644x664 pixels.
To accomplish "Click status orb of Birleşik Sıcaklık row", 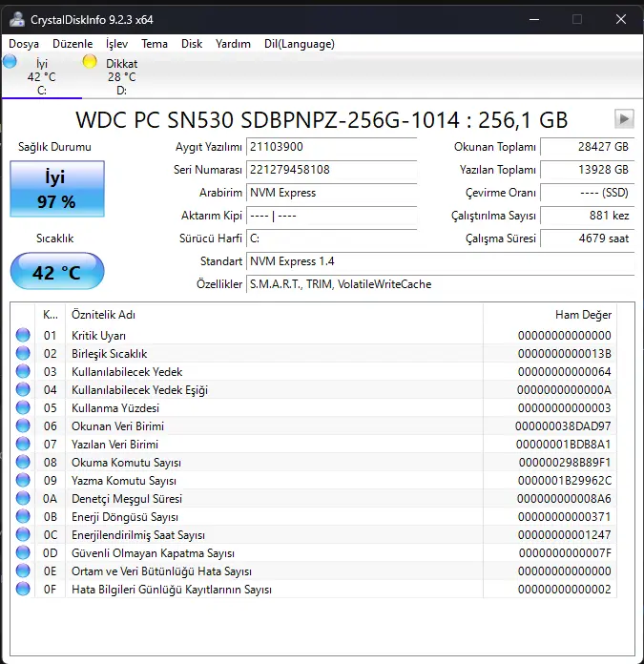I will point(23,353).
